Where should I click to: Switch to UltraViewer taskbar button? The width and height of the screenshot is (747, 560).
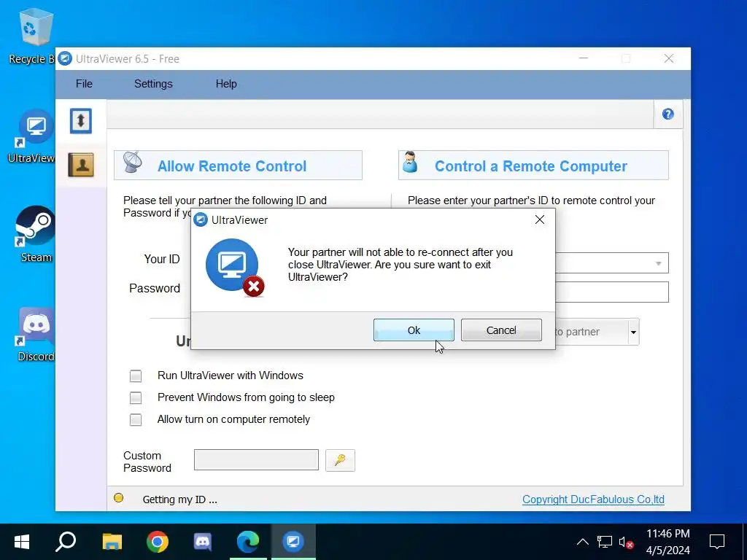tap(293, 542)
